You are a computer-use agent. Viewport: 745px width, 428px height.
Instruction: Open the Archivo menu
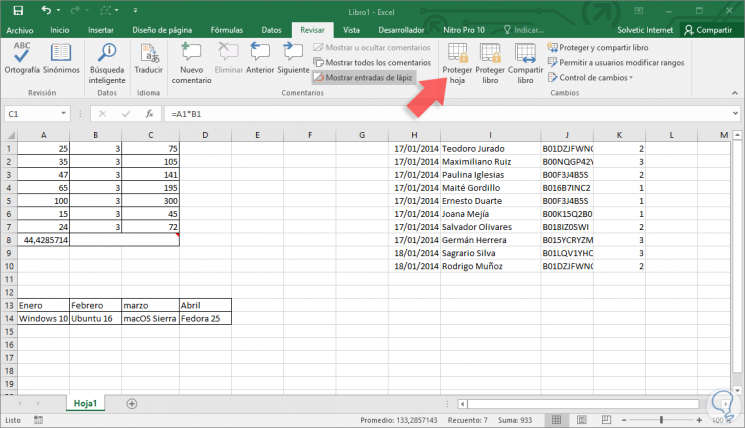tap(20, 30)
